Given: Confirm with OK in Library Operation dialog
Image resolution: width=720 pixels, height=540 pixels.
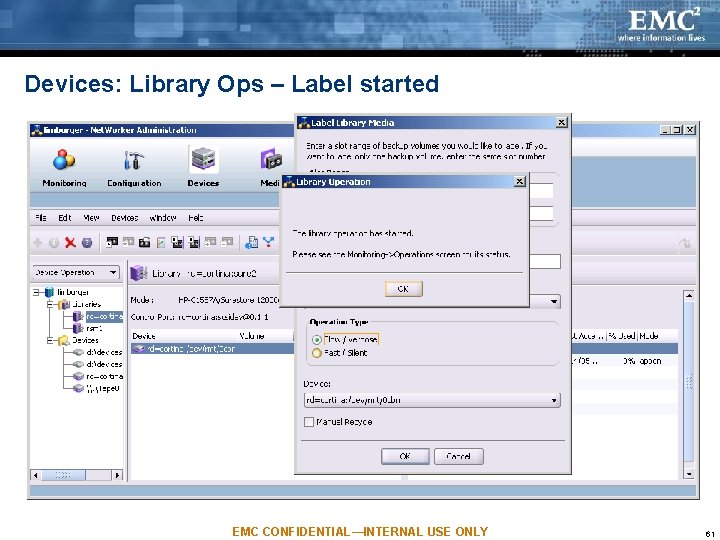Looking at the screenshot, I should point(403,289).
